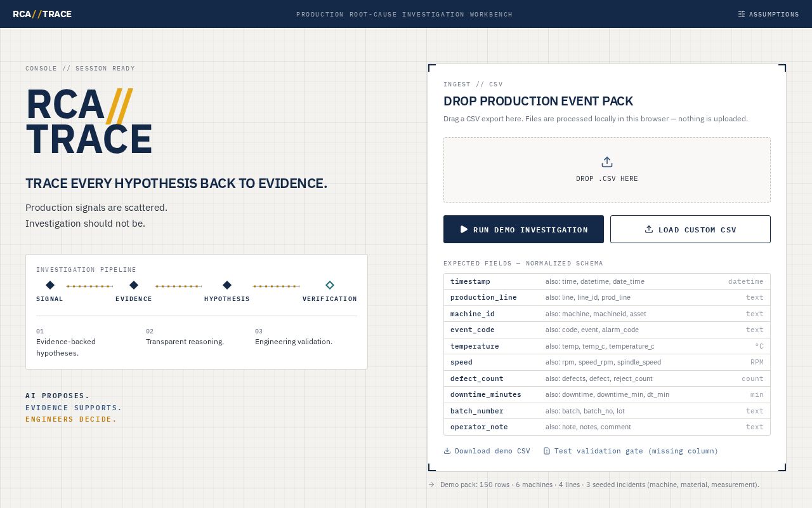This screenshot has width=812, height=508.
Task: Click the DROP .CSV HERE drop zone
Action: 607,170
